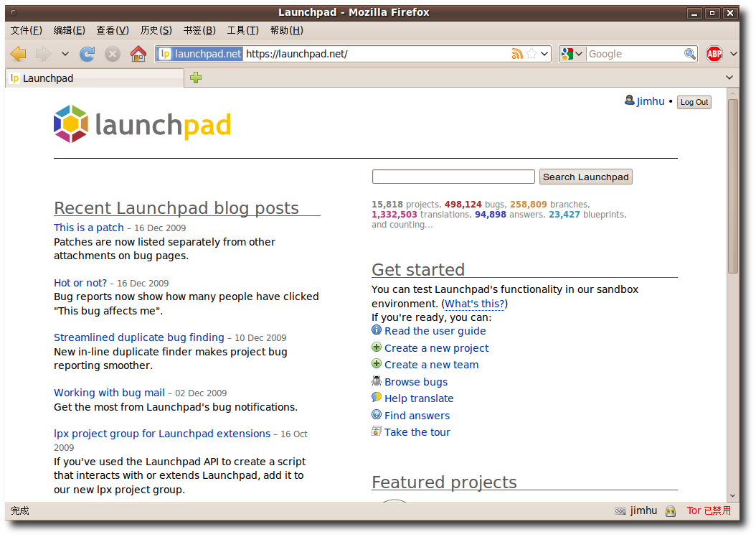The height and width of the screenshot is (537, 756).
Task: Open the 'Find answers' link
Action: tap(417, 416)
